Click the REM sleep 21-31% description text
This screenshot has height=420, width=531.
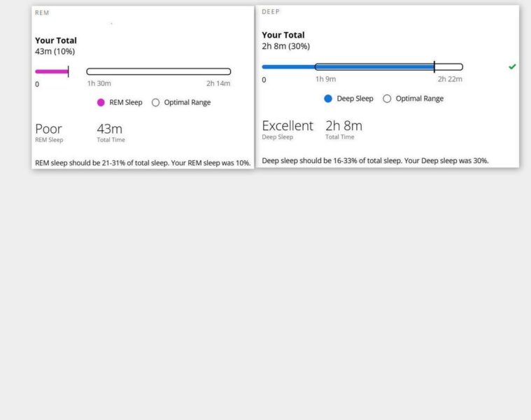(142, 163)
